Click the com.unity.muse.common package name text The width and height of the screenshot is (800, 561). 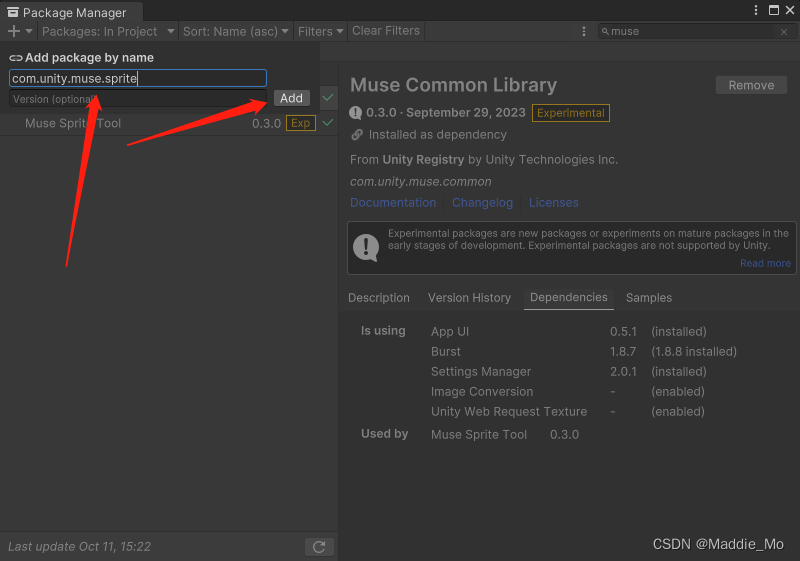point(420,182)
